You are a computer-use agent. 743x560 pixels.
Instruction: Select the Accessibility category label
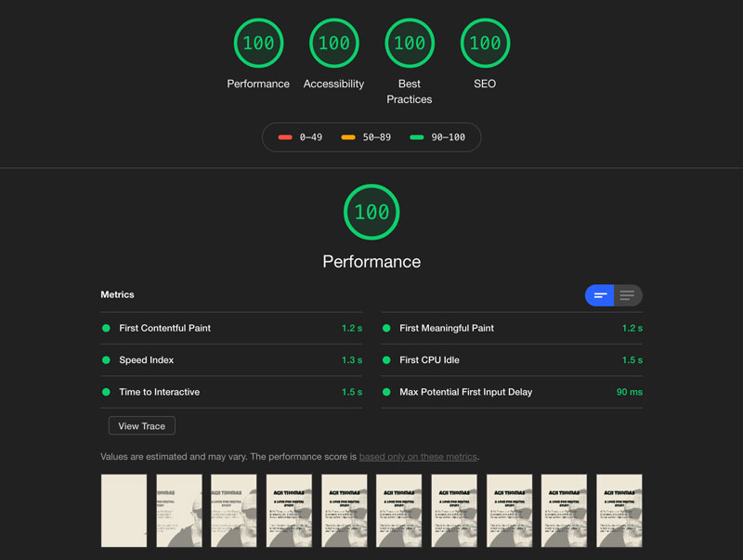333,83
